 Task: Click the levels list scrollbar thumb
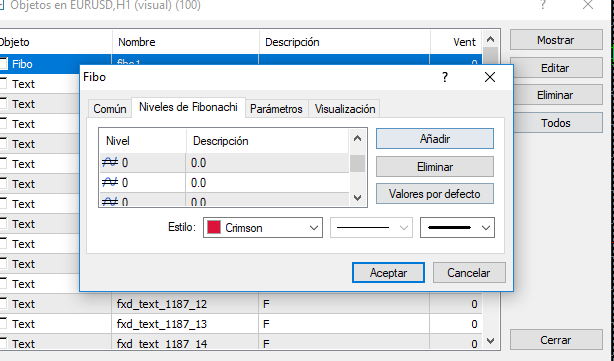click(357, 164)
